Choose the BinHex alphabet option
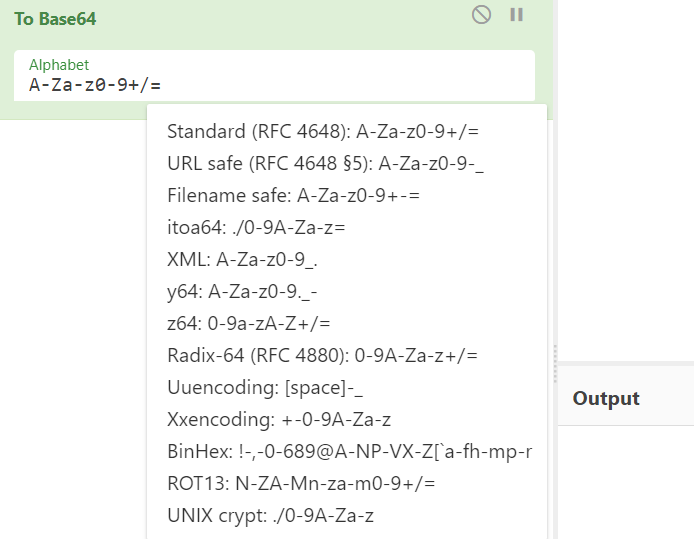The height and width of the screenshot is (539, 694). click(349, 451)
